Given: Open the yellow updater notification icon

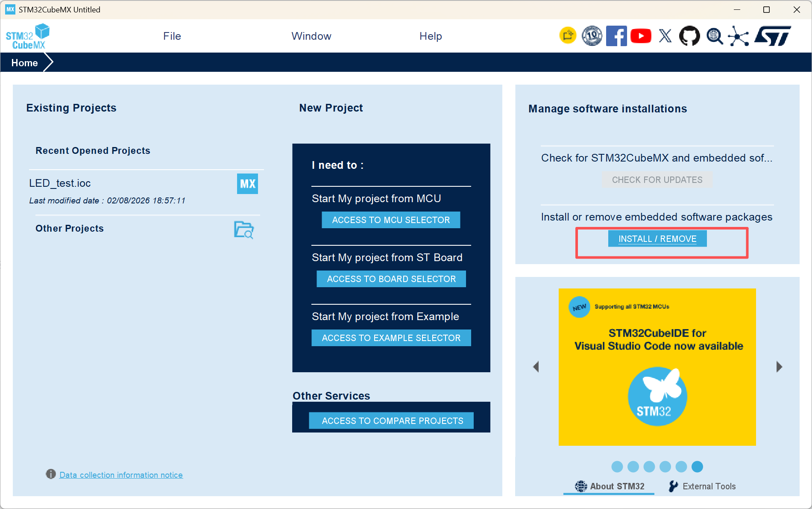Looking at the screenshot, I should click(x=568, y=35).
